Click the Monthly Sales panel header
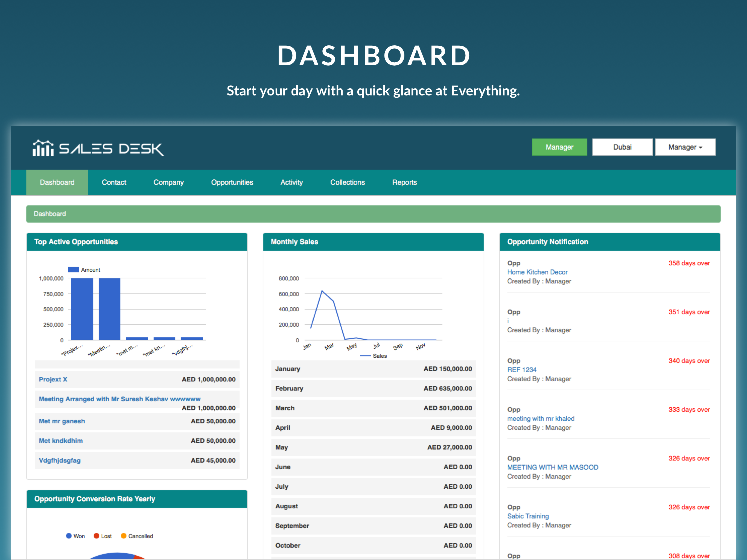Screen dimensions: 747x560 [373, 242]
